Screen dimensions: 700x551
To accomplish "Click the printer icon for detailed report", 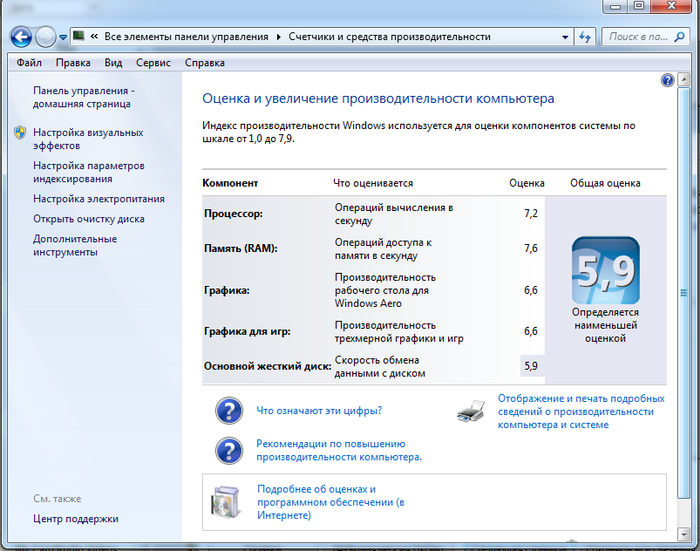I will click(x=471, y=411).
